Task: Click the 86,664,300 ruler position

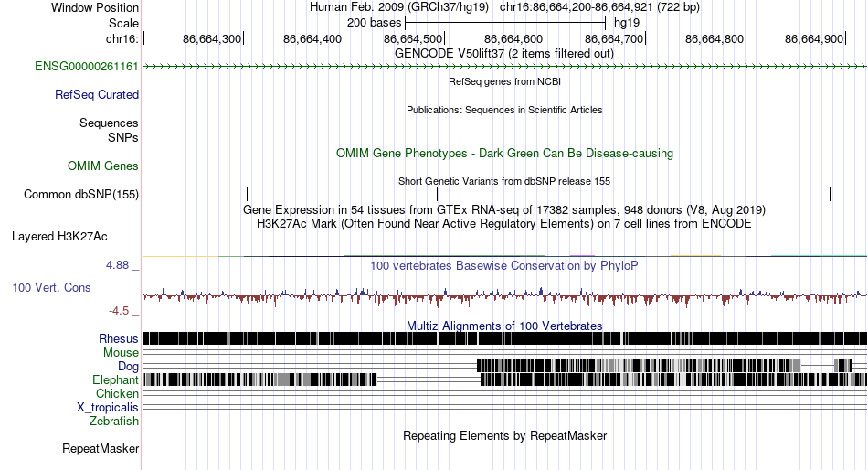Action: (212, 38)
